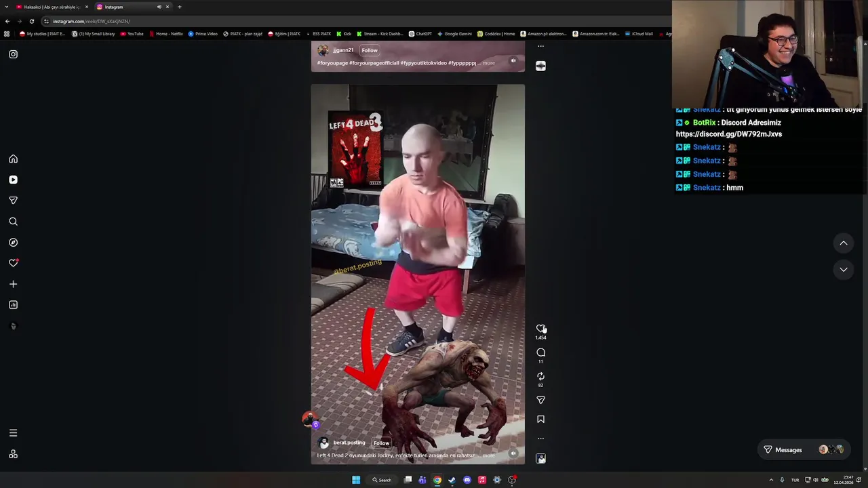Open the Home - Netflix bookmark
868x488 pixels.
click(x=165, y=34)
